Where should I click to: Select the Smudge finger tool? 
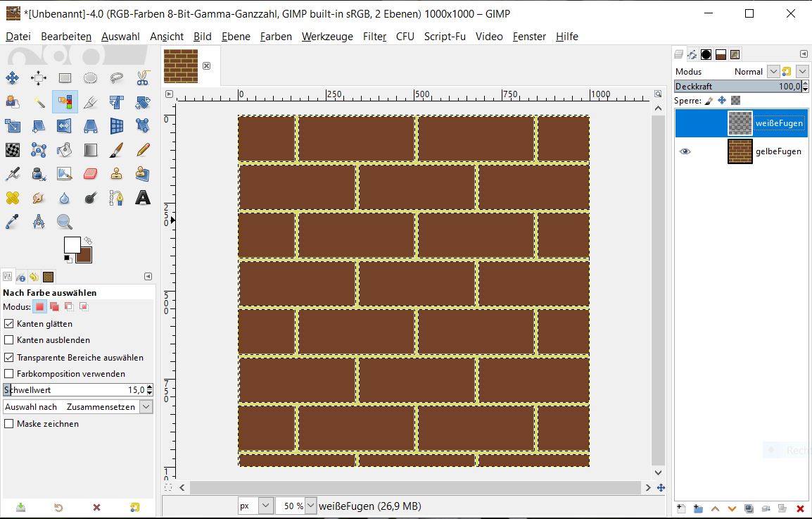coord(38,198)
